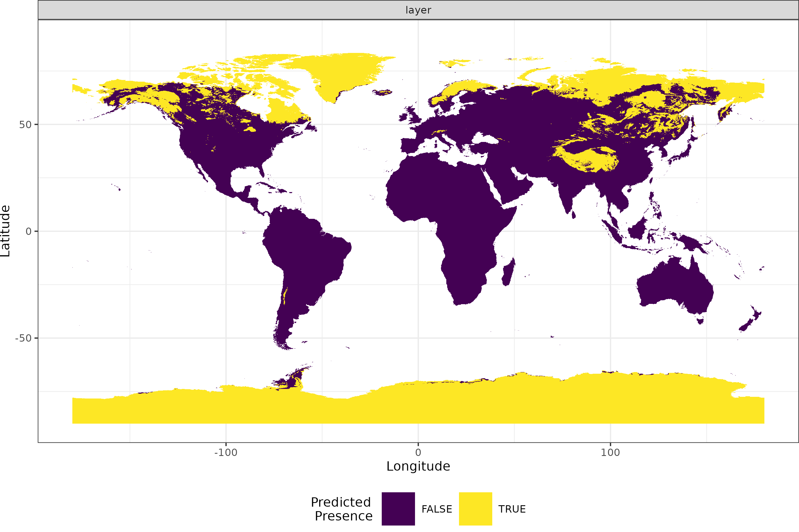Click the yellow TRUE legend swatch

(x=475, y=509)
